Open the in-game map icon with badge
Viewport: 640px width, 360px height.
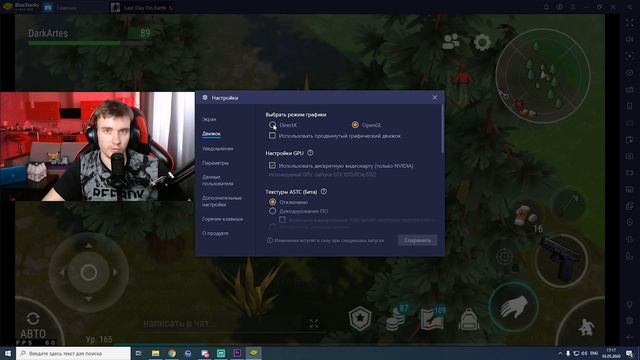[x=432, y=318]
